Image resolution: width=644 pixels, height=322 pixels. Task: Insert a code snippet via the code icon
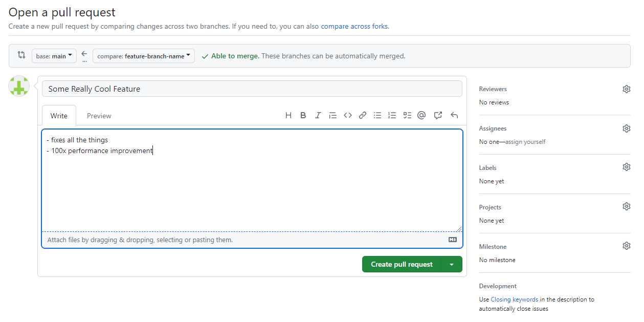click(x=347, y=115)
